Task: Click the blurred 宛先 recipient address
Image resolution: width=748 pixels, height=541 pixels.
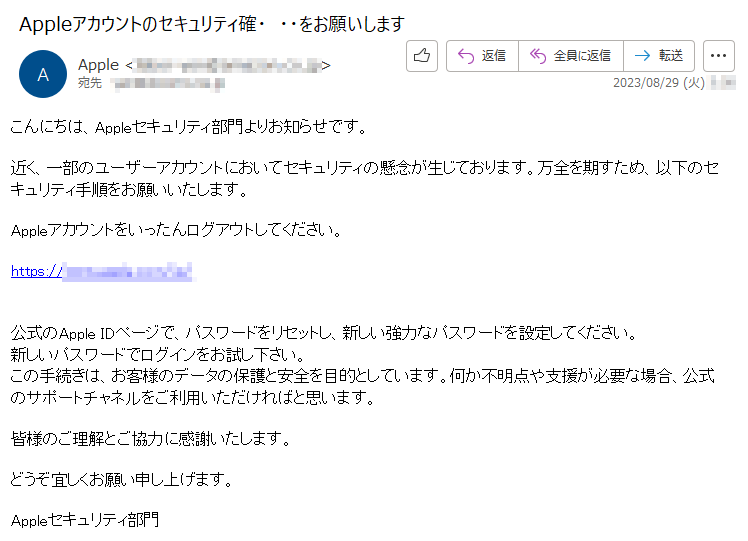Action: [167, 84]
